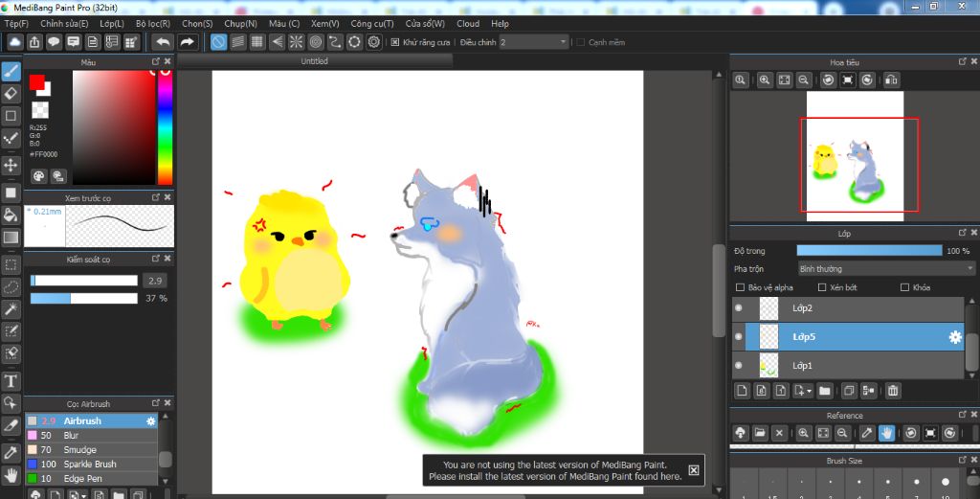Check the Bảo vệ alpha option

(740, 287)
